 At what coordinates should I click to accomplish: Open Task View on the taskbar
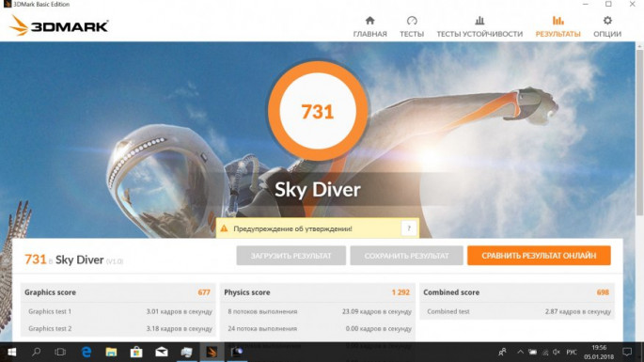[x=60, y=353]
